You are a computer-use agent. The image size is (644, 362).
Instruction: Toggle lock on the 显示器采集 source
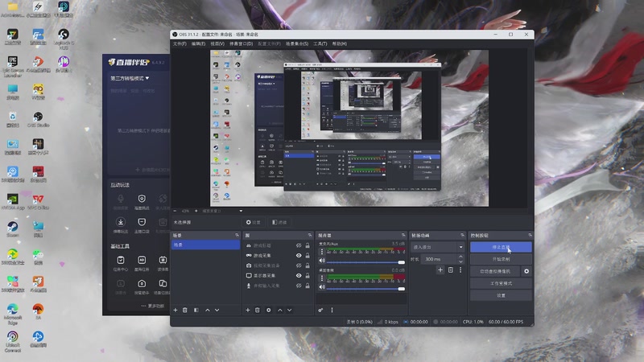pos(308,275)
